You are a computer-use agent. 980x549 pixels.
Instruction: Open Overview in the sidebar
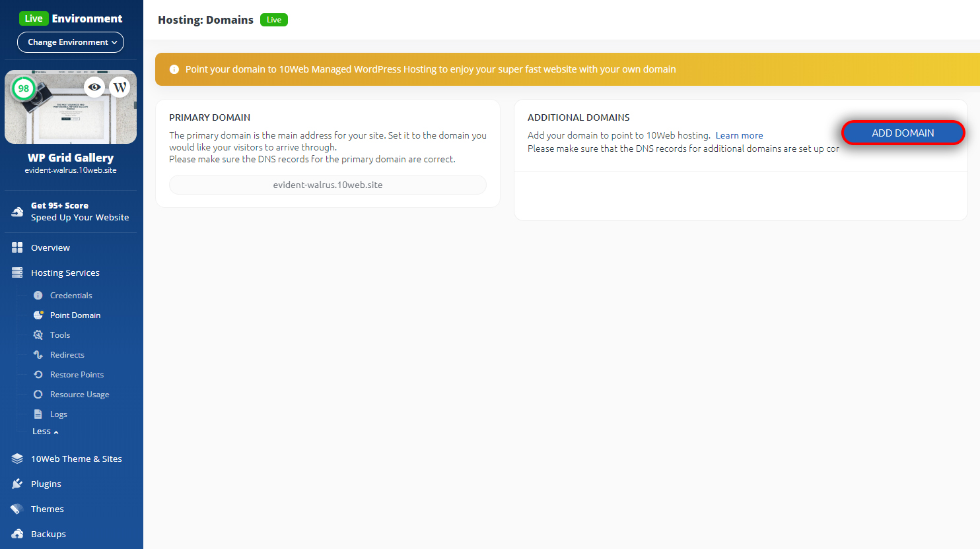pos(50,247)
